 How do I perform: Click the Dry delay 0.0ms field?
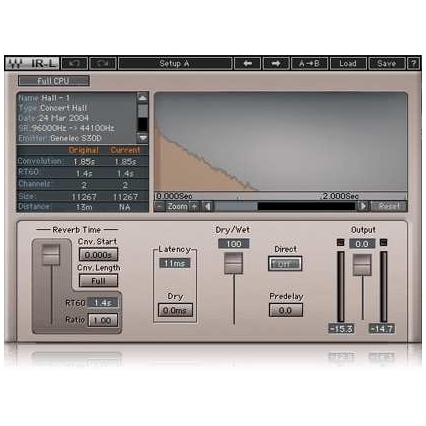(175, 311)
